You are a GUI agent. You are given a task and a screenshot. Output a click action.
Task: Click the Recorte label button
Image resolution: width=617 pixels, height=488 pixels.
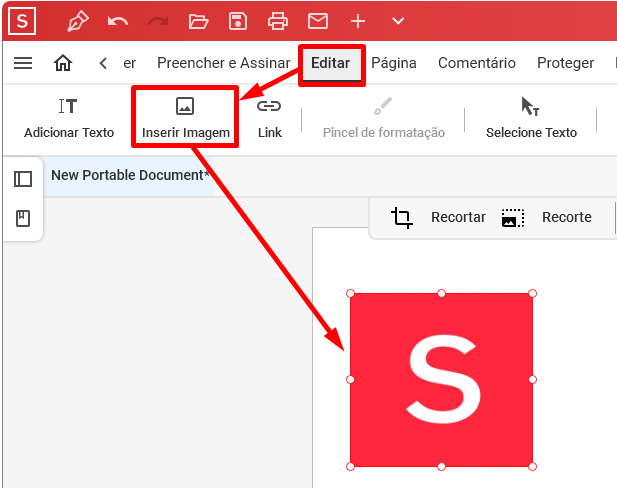[x=567, y=217]
